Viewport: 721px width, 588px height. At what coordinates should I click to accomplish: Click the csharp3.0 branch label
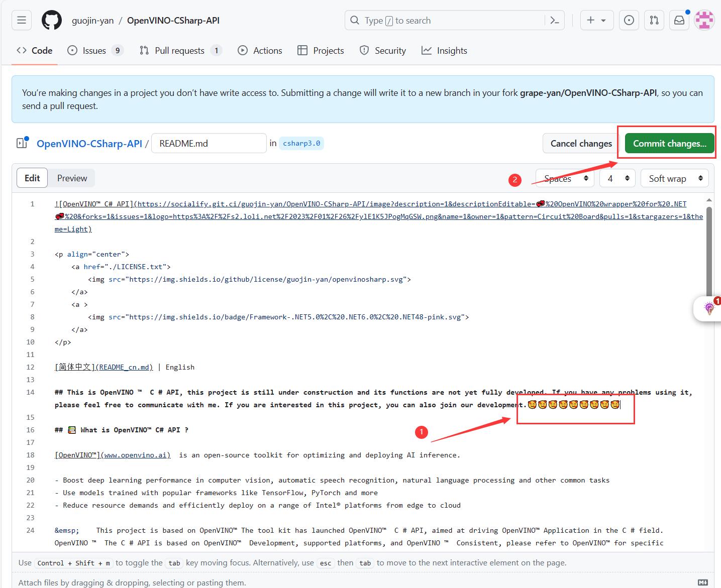pyautogui.click(x=301, y=143)
